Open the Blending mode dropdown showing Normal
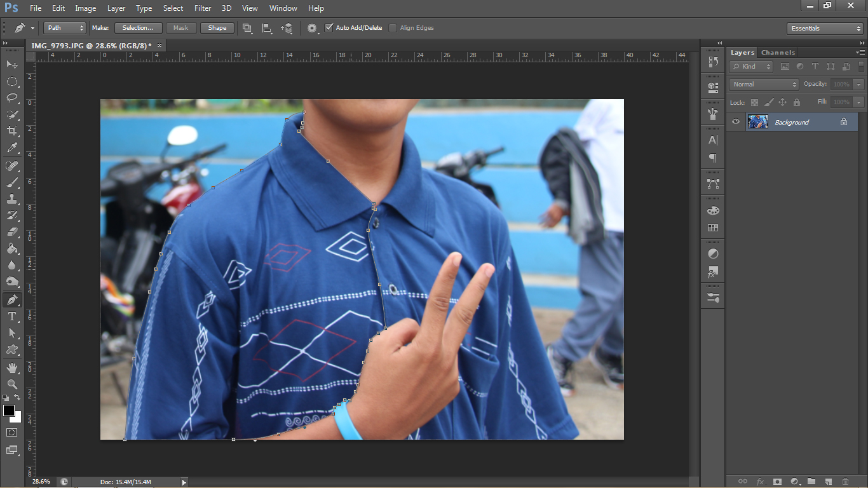 (763, 84)
